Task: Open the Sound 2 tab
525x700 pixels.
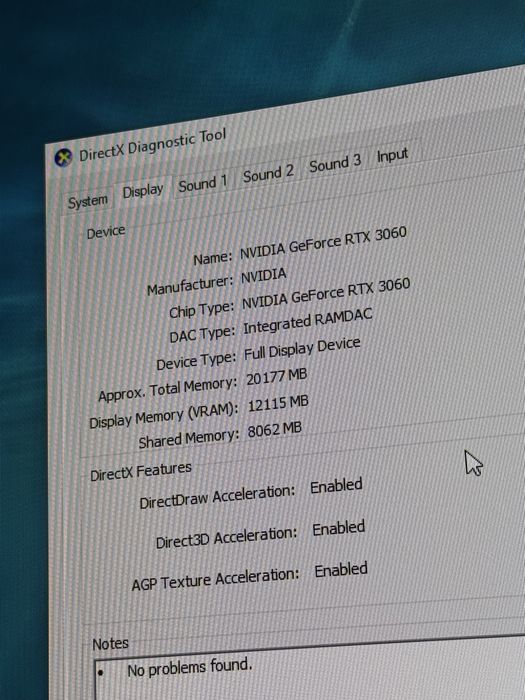Action: 268,173
